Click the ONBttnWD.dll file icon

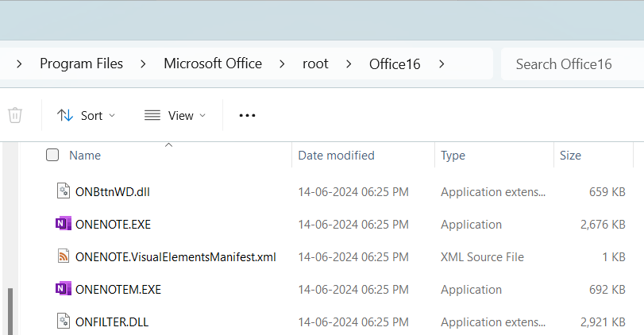point(64,191)
